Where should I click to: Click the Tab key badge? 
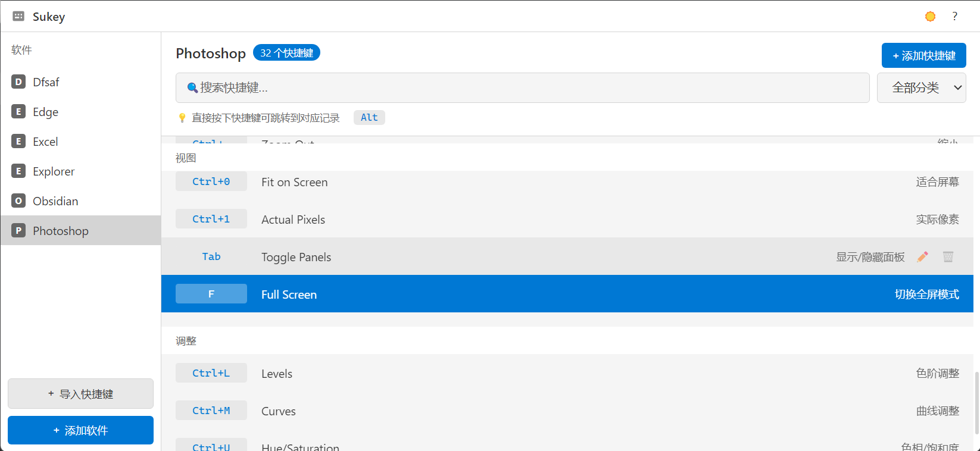pyautogui.click(x=211, y=256)
